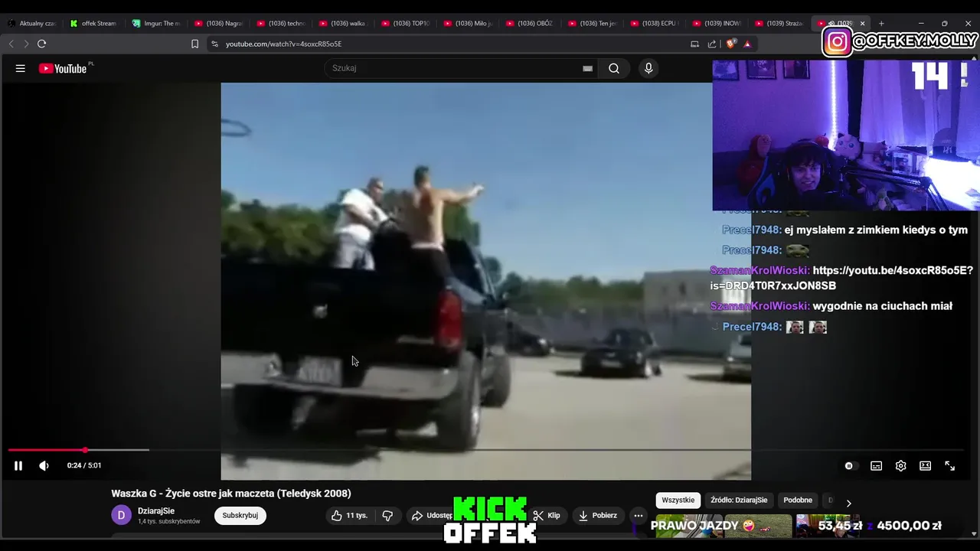The image size is (980, 551).
Task: Close the active YouTube tab
Action: pos(862,23)
